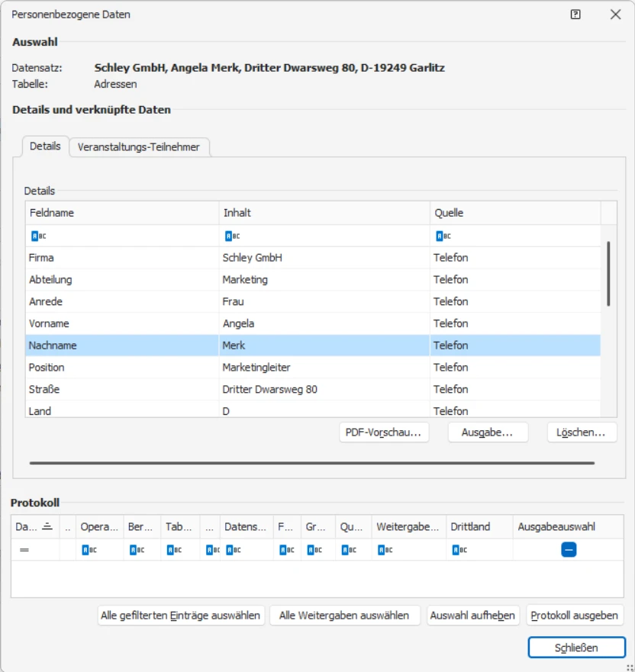Click the Gr... column filter ABC icon
Screen dimensions: 635x672
[x=314, y=550]
